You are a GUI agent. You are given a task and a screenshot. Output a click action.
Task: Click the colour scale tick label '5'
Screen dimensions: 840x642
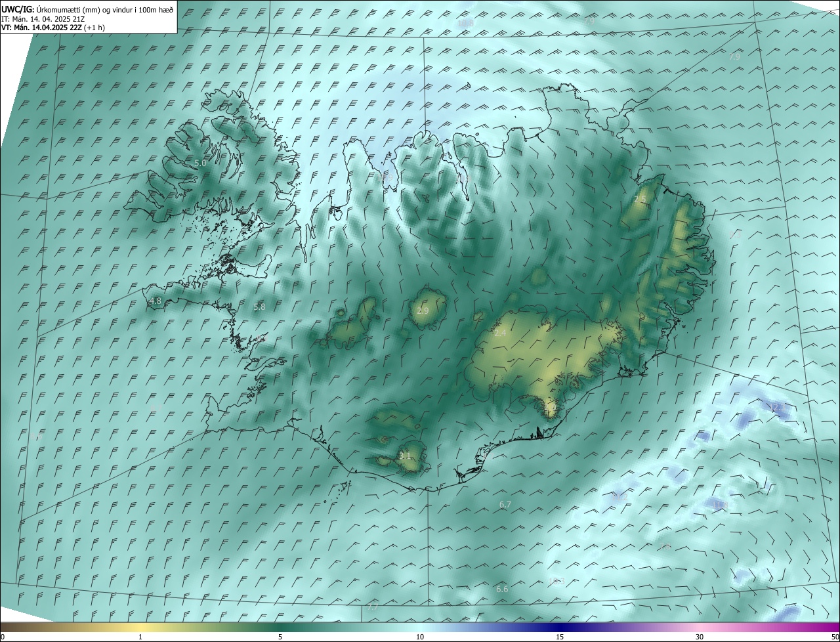(x=280, y=637)
